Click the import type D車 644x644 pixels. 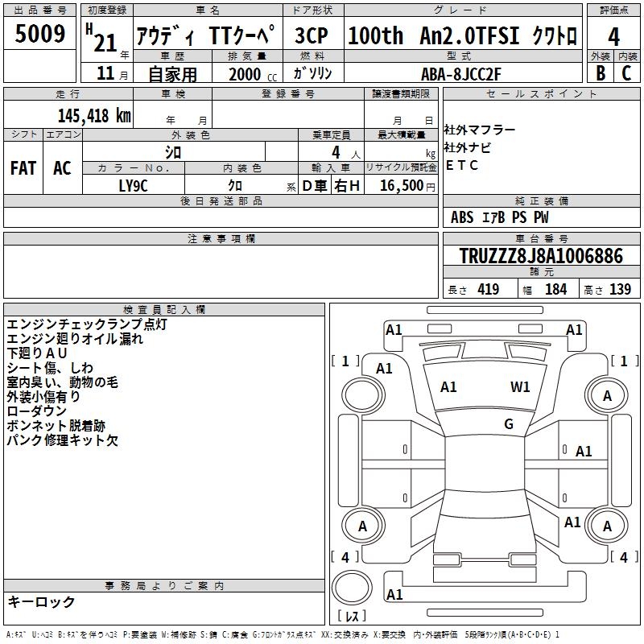coord(315,186)
